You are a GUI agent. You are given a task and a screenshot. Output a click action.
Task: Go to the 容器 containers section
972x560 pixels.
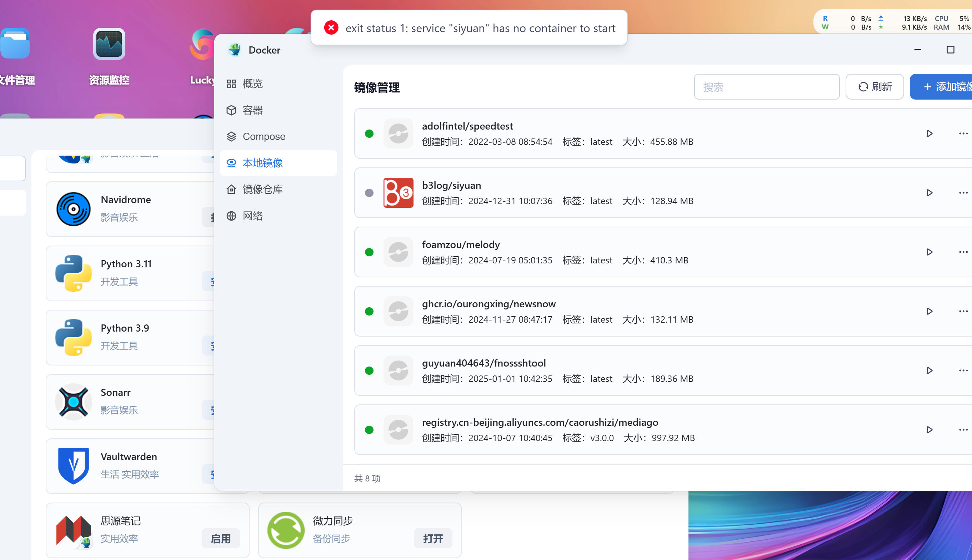tap(278, 110)
